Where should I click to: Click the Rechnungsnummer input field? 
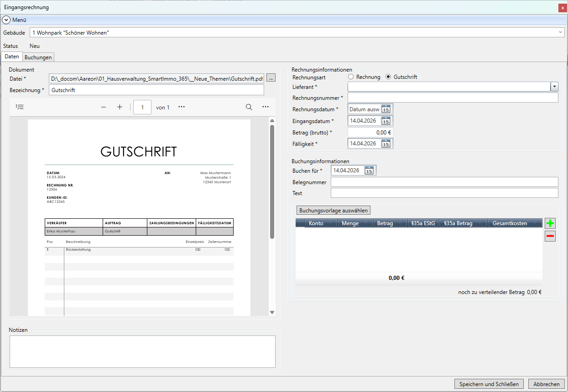[x=453, y=98]
